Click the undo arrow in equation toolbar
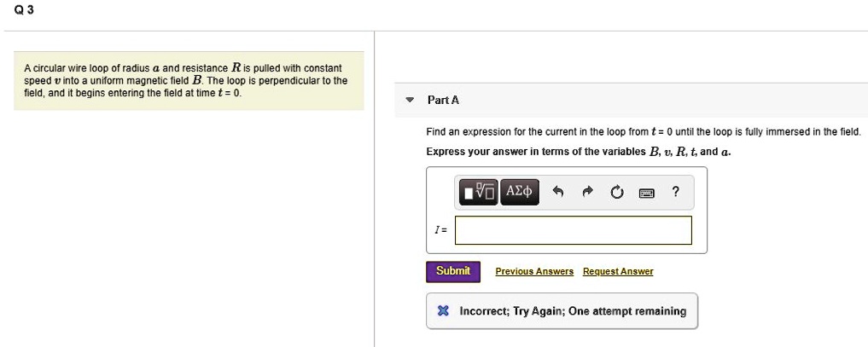Image resolution: width=868 pixels, height=347 pixels. coord(559,192)
